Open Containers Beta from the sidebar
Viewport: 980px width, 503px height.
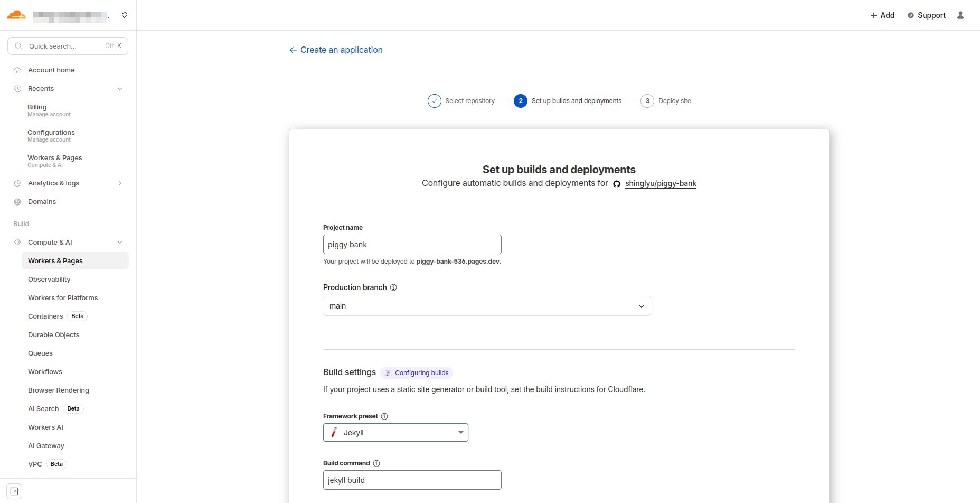[45, 316]
